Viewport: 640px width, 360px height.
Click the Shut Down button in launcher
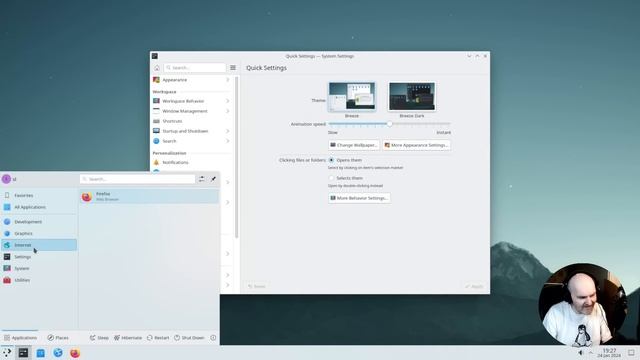click(x=189, y=338)
